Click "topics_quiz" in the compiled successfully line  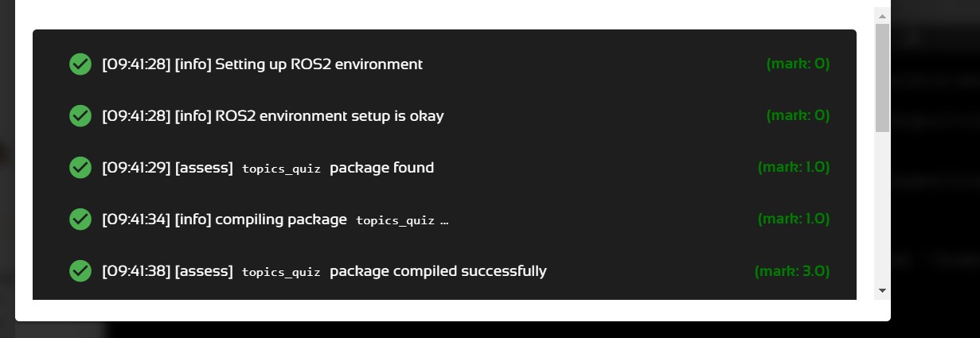point(281,272)
